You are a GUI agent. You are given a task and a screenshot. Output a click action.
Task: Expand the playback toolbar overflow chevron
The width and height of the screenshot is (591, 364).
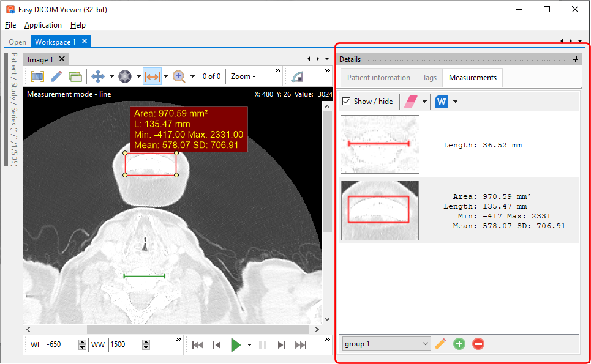328,339
